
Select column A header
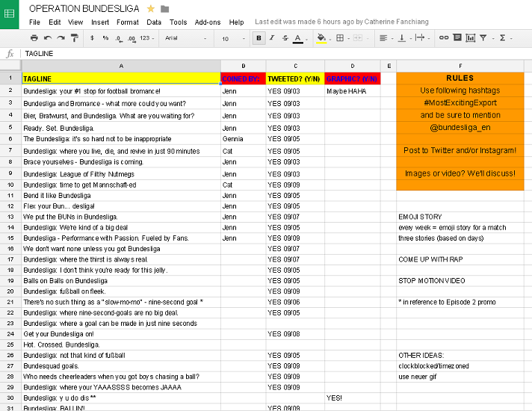tap(121, 67)
